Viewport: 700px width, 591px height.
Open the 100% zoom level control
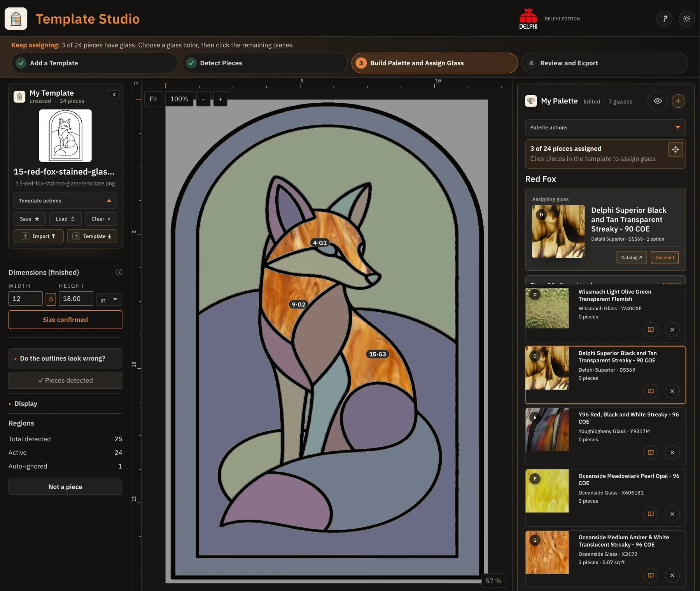pyautogui.click(x=179, y=99)
